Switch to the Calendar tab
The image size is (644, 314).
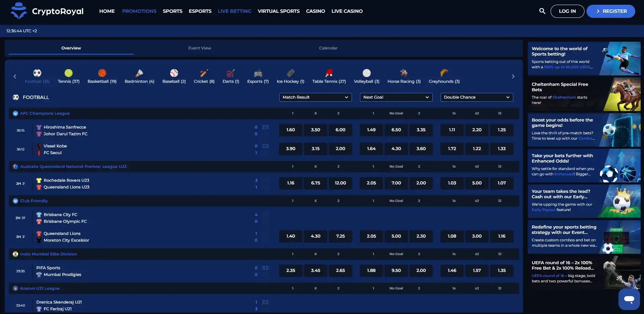tap(328, 48)
